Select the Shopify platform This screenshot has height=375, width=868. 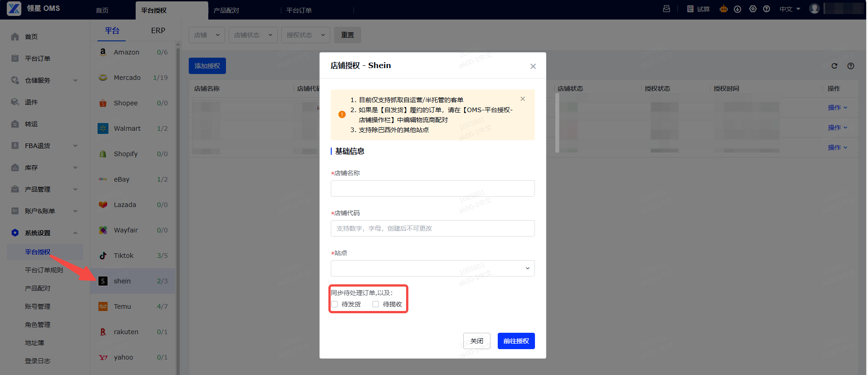(132, 154)
